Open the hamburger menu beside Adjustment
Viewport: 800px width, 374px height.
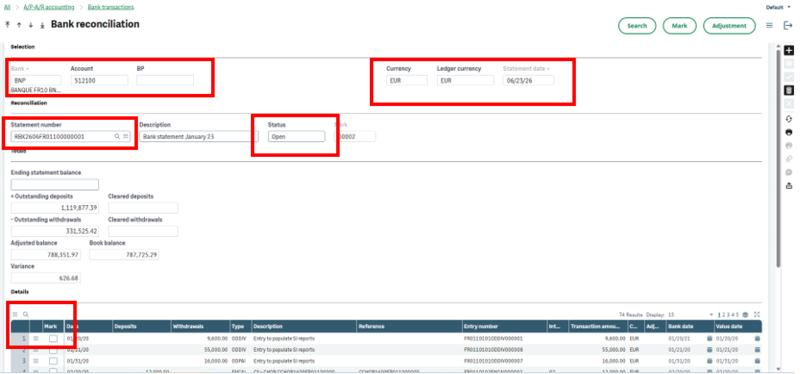click(x=769, y=26)
